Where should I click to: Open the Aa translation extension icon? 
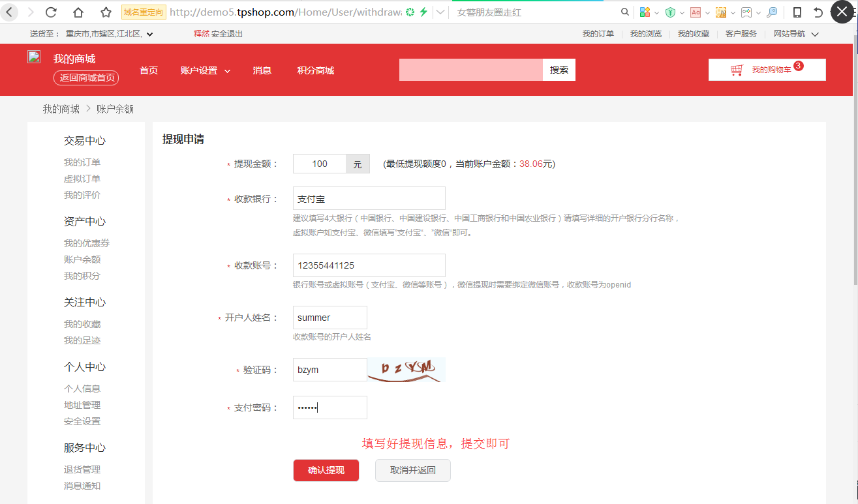696,12
